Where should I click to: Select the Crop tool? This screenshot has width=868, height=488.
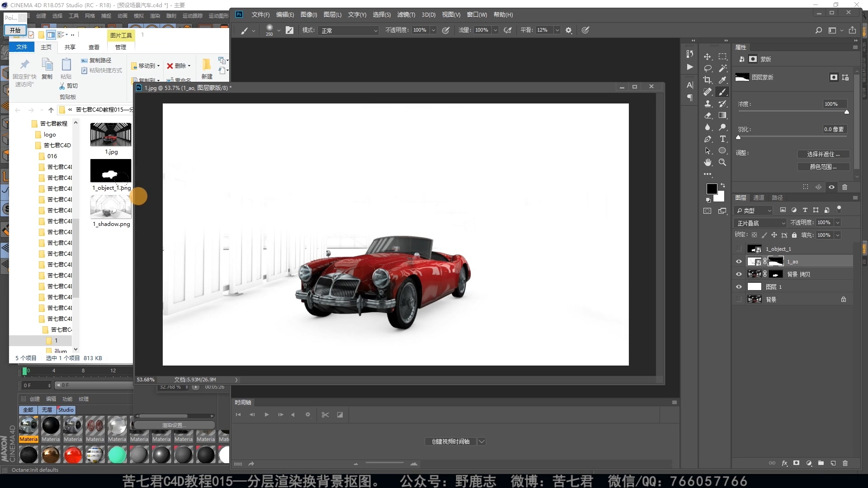coord(708,80)
